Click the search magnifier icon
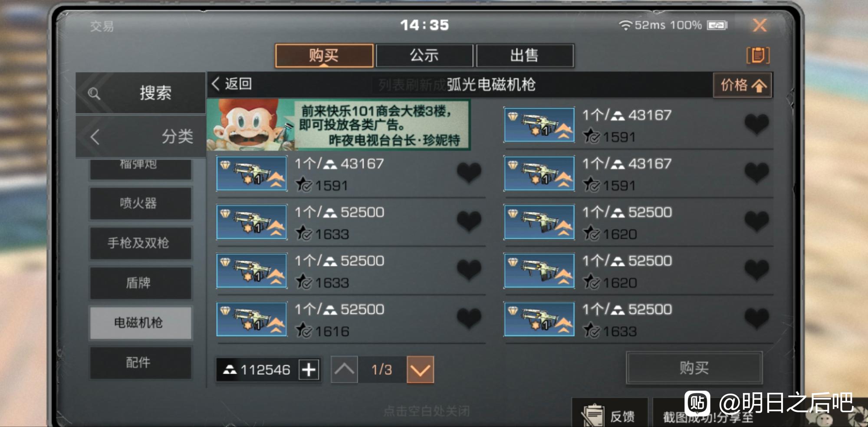 pos(94,93)
